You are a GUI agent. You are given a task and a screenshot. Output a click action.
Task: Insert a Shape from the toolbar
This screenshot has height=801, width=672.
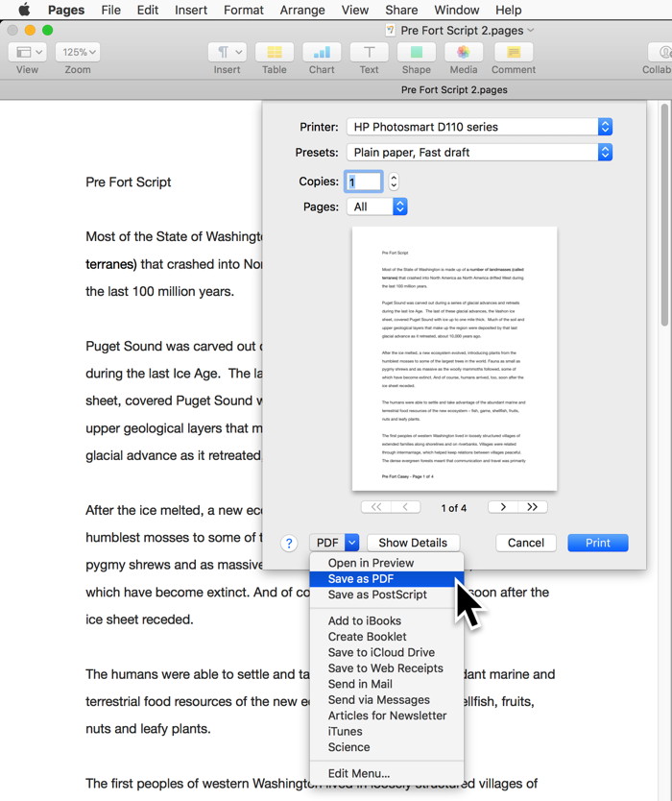tap(417, 52)
